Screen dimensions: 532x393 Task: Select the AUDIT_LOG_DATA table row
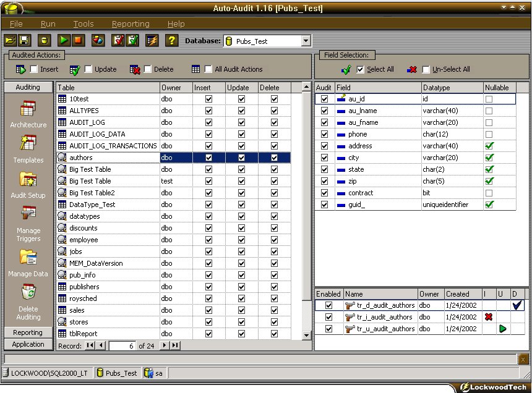[174, 134]
